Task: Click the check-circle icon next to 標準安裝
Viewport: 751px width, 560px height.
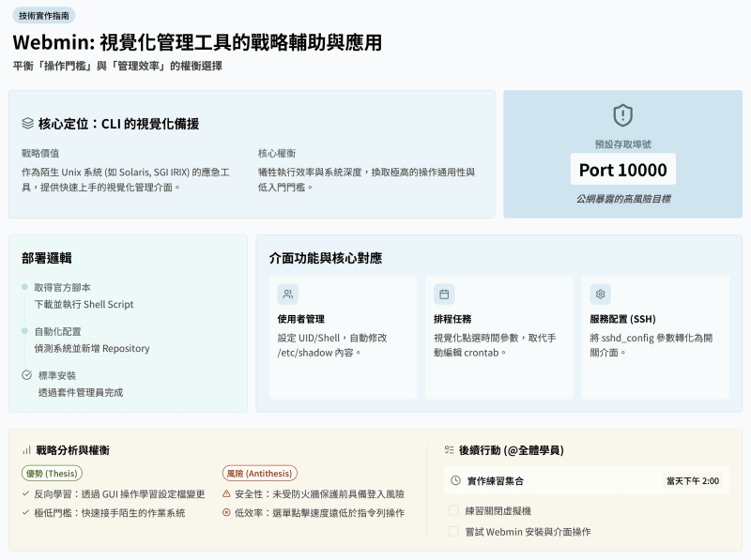Action: [x=27, y=375]
